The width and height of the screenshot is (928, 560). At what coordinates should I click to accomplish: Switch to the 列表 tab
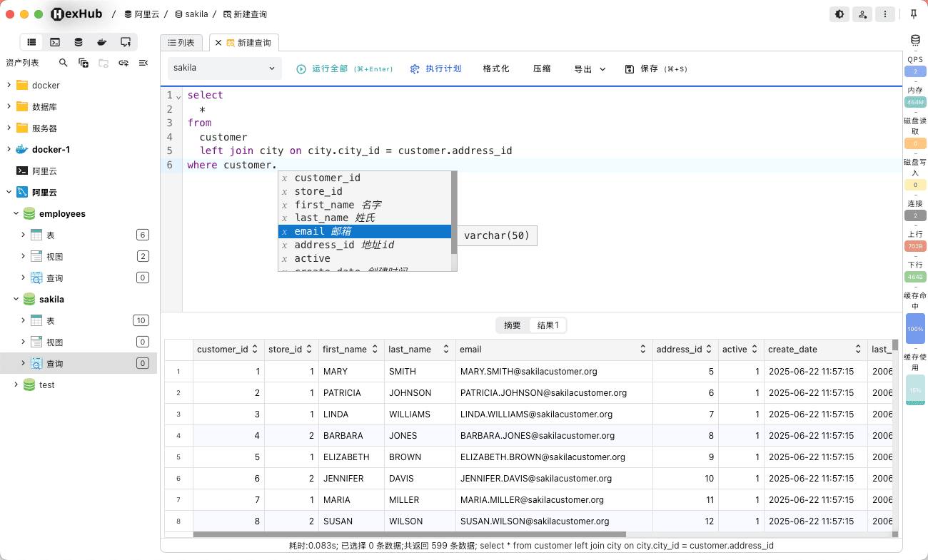[181, 43]
